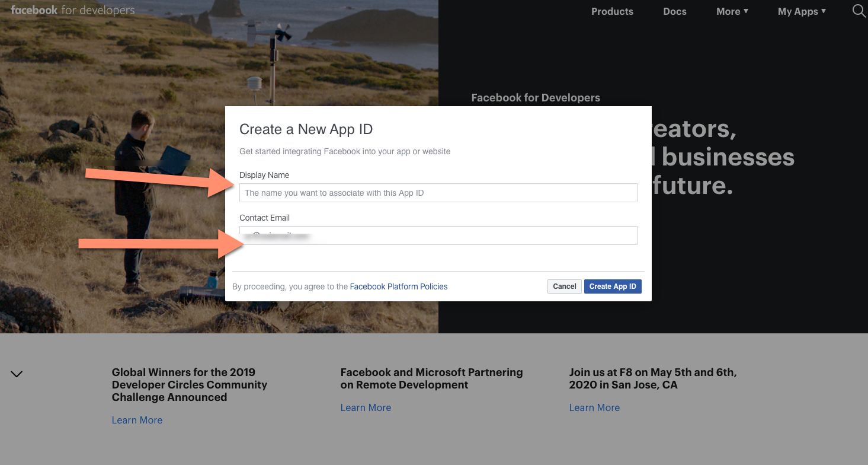
Task: Click the Create a New App ID title
Action: (x=306, y=129)
